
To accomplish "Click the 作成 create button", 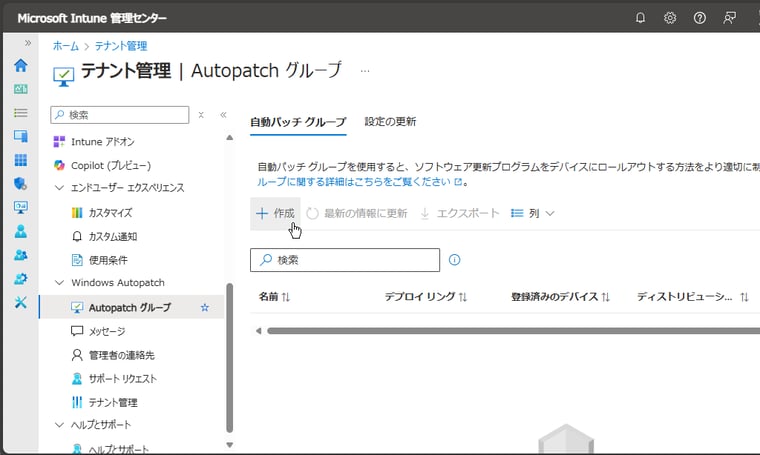I will point(275,213).
